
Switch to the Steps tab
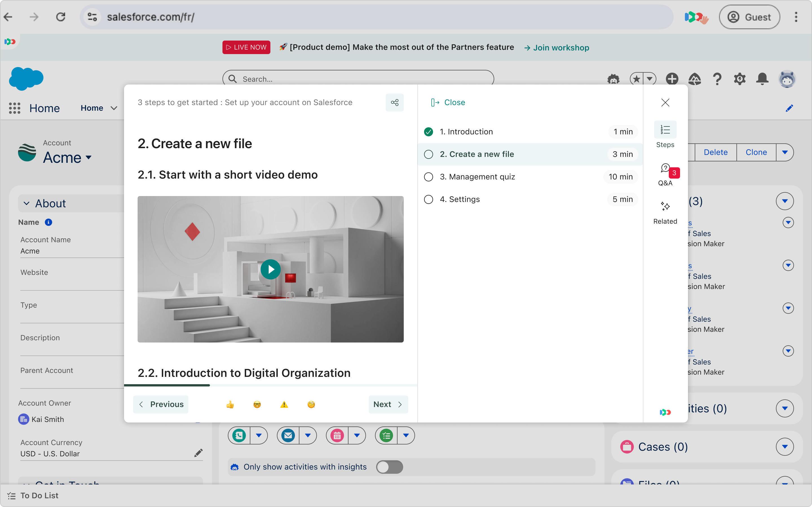(x=665, y=134)
